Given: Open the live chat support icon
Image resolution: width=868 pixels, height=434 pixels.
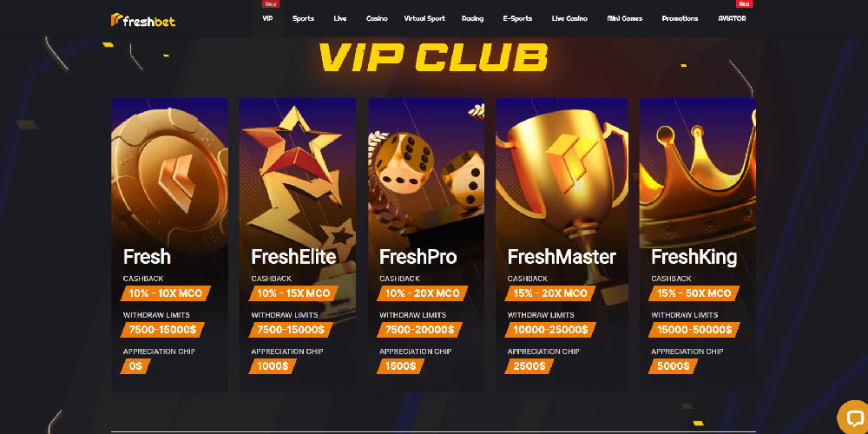Looking at the screenshot, I should pos(854,418).
